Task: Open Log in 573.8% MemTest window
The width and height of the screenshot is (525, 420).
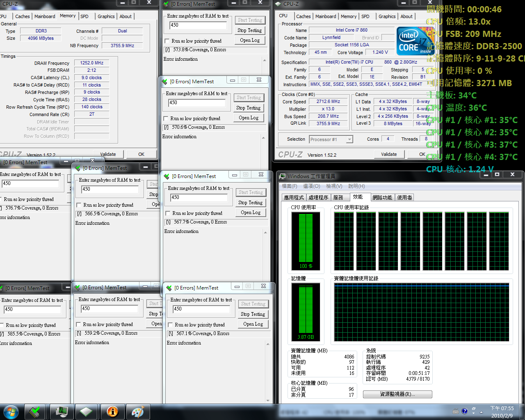Action: (x=250, y=40)
